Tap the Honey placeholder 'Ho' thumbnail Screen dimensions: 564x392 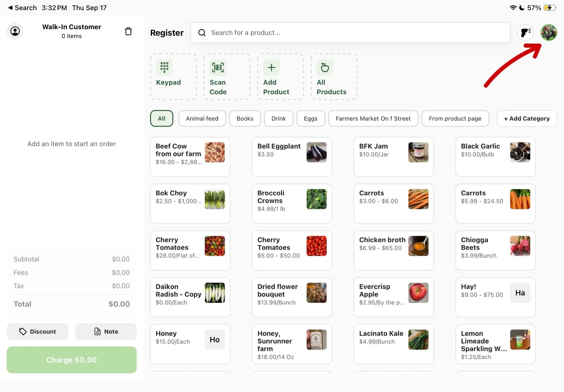pyautogui.click(x=215, y=340)
